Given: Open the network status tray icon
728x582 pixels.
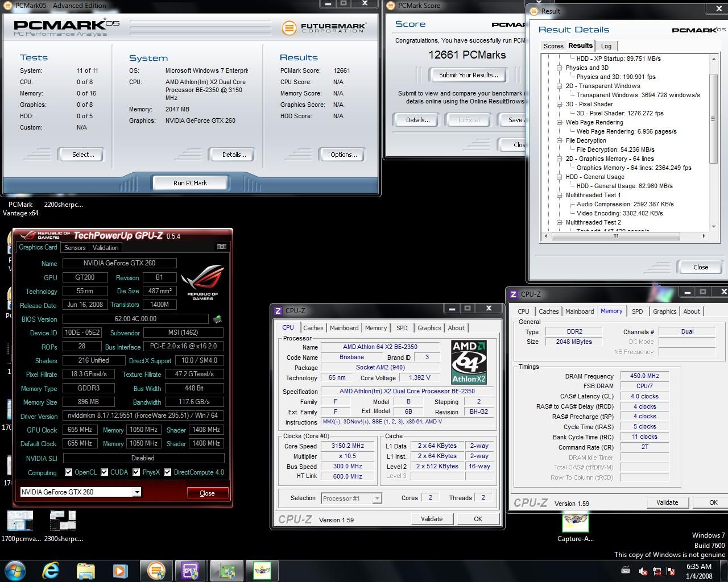Looking at the screenshot, I should (x=657, y=571).
